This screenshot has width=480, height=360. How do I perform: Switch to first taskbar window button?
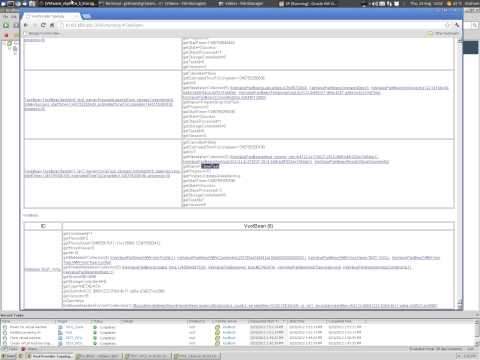(x=50, y=356)
